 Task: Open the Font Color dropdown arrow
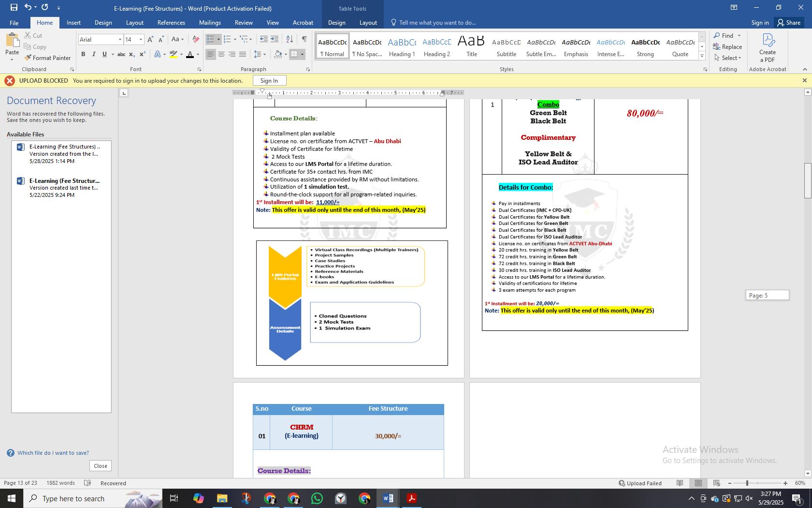point(198,54)
